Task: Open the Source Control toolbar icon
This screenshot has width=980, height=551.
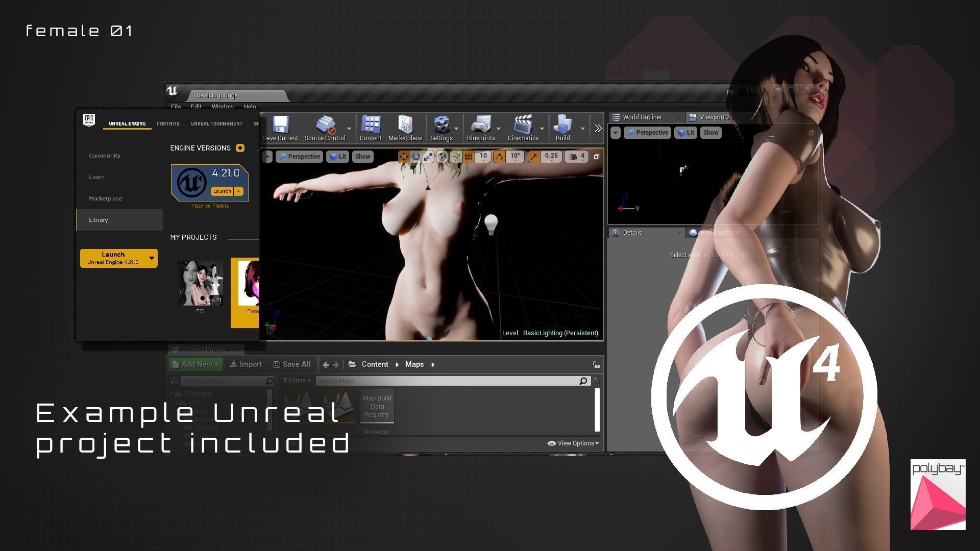Action: (x=325, y=125)
